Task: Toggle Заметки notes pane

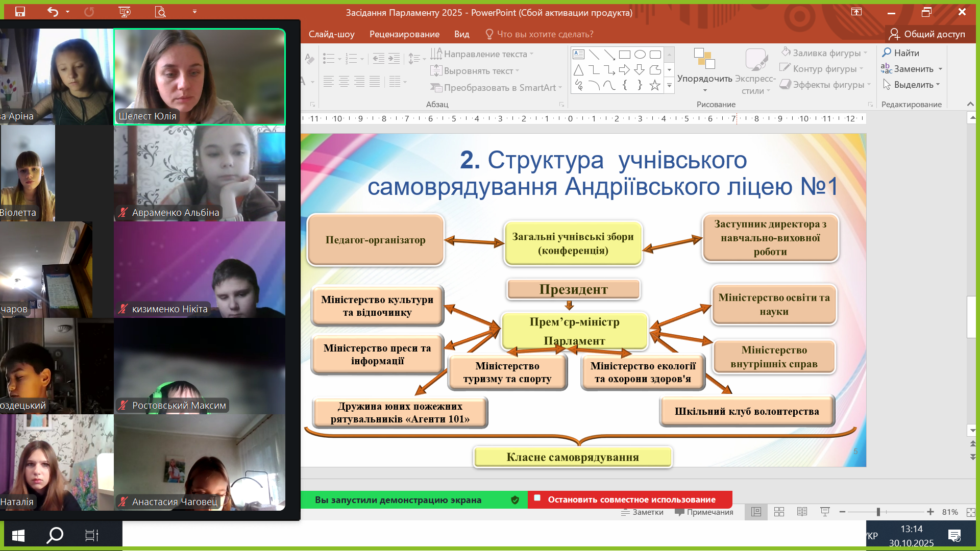Action: click(x=642, y=512)
